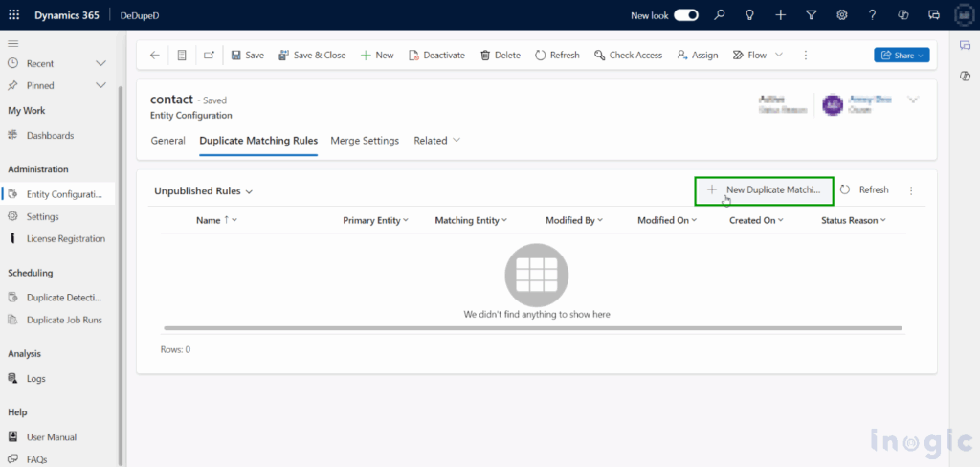Screen dimensions: 980x467
Task: Open FAQs in the sidebar
Action: [x=36, y=459]
